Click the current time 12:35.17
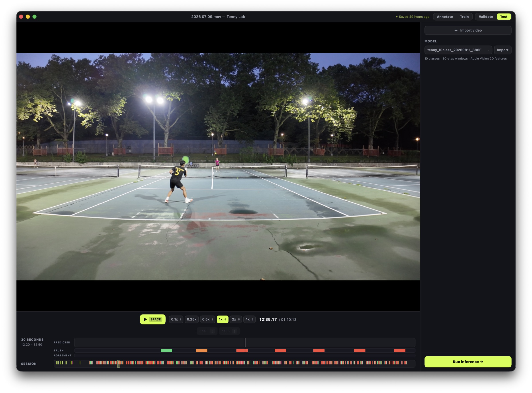Viewport: 532px width, 393px height. point(268,320)
